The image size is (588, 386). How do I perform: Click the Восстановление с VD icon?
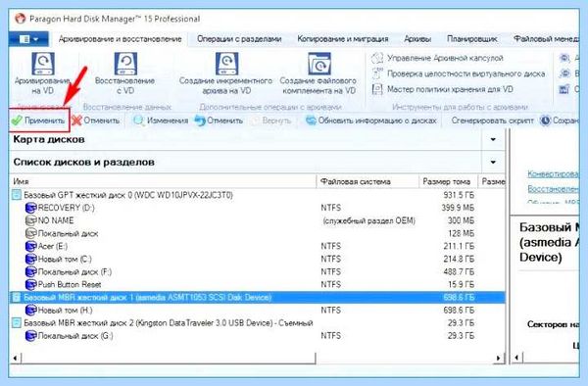click(125, 64)
